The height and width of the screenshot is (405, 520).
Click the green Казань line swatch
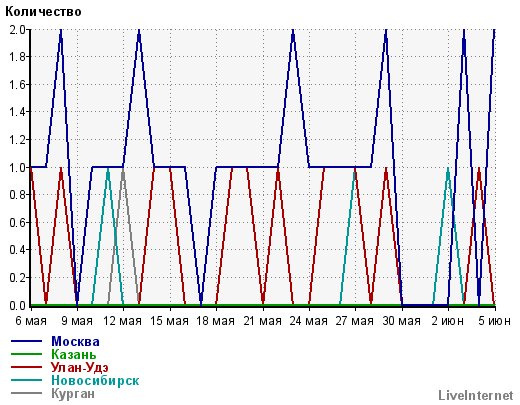point(26,354)
